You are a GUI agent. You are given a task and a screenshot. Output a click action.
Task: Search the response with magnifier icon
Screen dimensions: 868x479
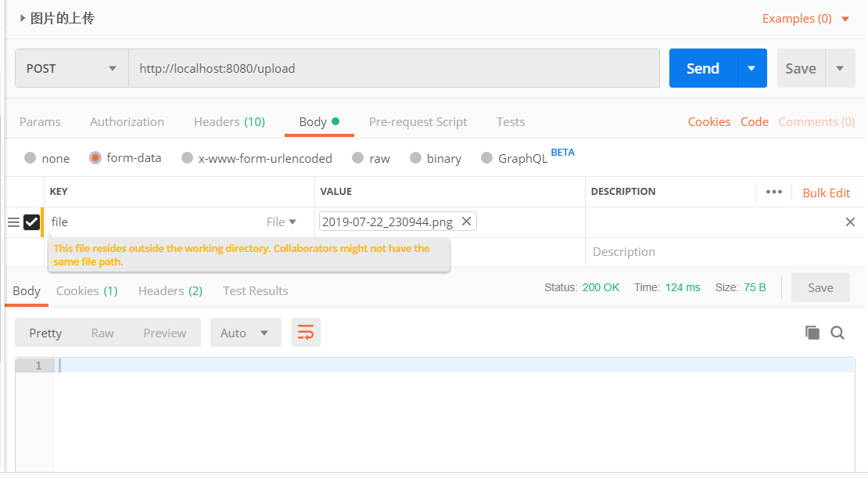point(838,333)
